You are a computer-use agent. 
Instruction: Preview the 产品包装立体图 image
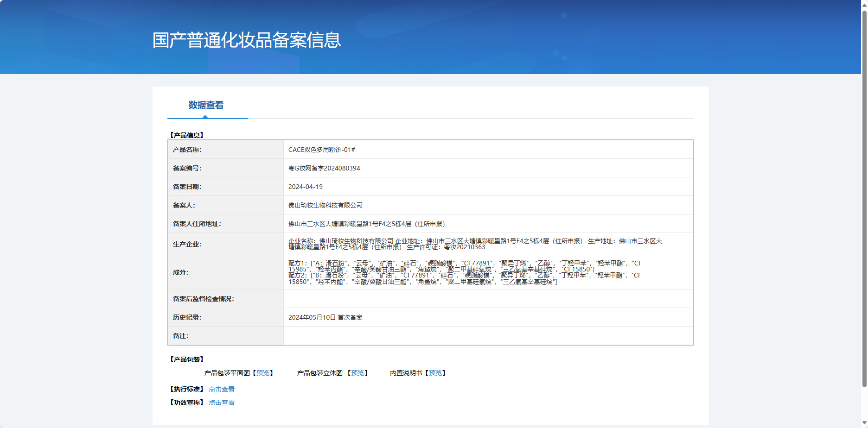point(357,373)
